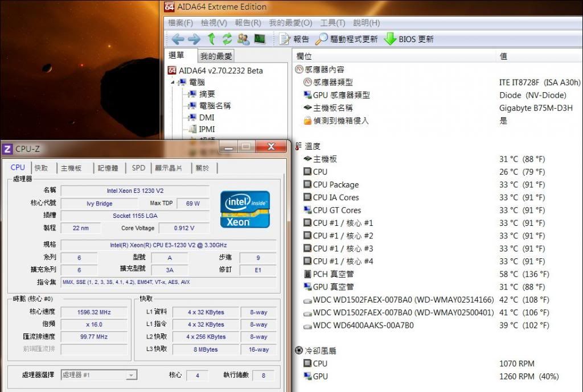Select the 電腦名稱 tree item
583x392 pixels.
tap(210, 106)
